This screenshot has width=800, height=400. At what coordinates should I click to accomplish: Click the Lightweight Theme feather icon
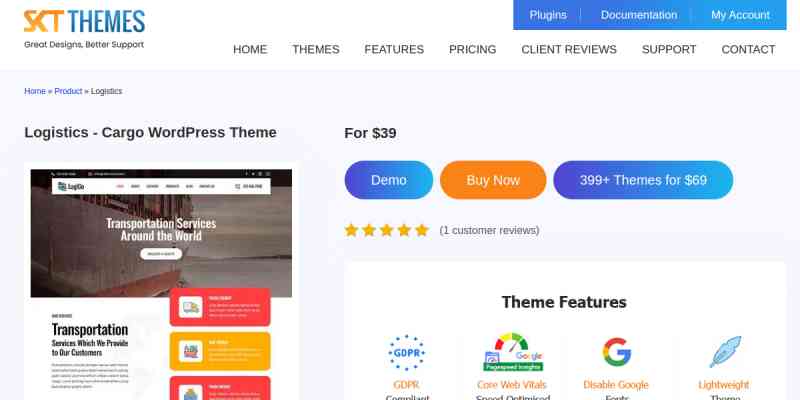[x=725, y=352]
